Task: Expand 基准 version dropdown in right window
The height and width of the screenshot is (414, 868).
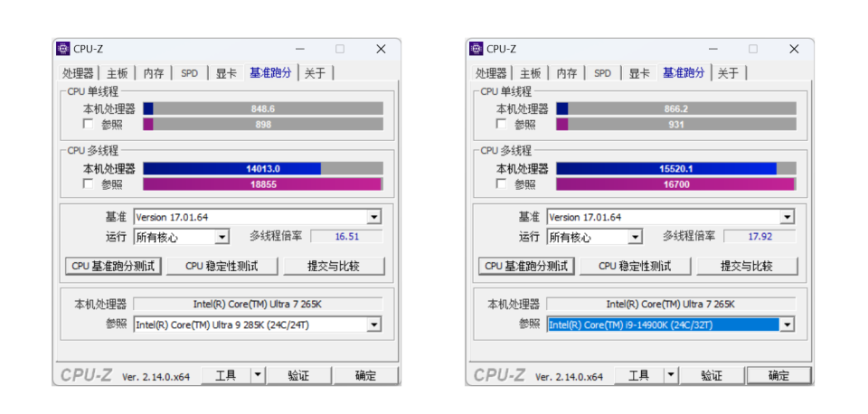Action: [788, 217]
